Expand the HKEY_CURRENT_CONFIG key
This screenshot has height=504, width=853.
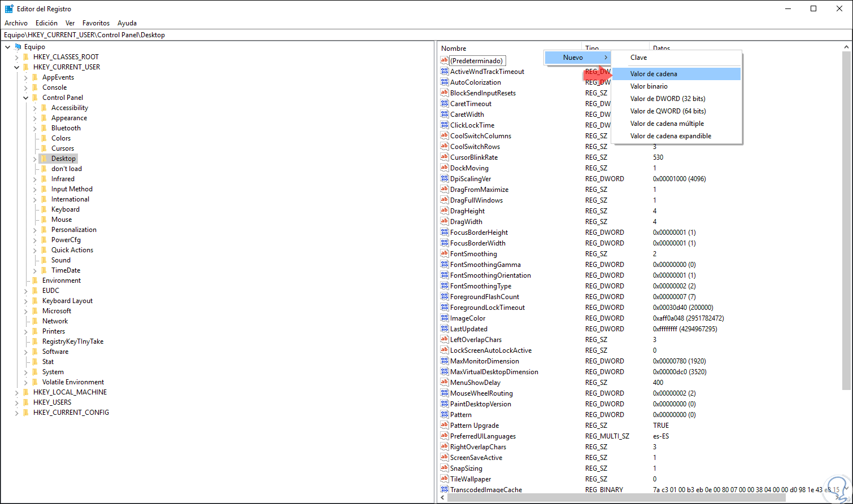(16, 413)
